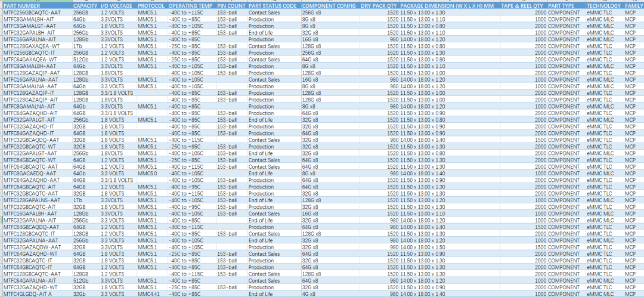Select part number MTFC16GAPALNA-AAT
Viewport: 644px width, 297px height.
37,80
